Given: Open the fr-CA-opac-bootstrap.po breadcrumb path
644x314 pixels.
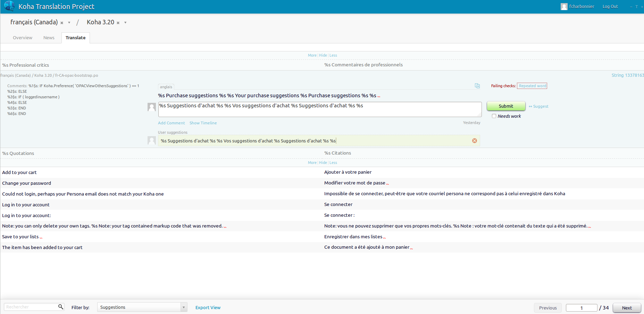Looking at the screenshot, I should [76, 75].
